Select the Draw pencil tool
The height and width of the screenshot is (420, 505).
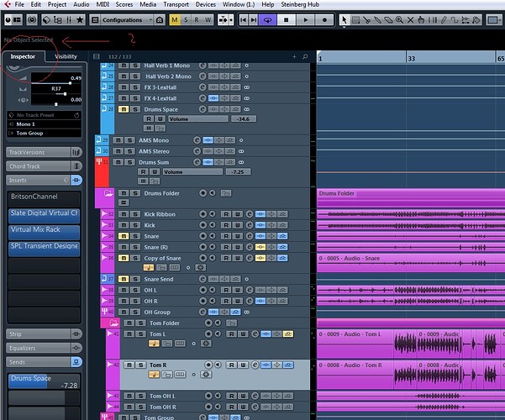(444, 20)
